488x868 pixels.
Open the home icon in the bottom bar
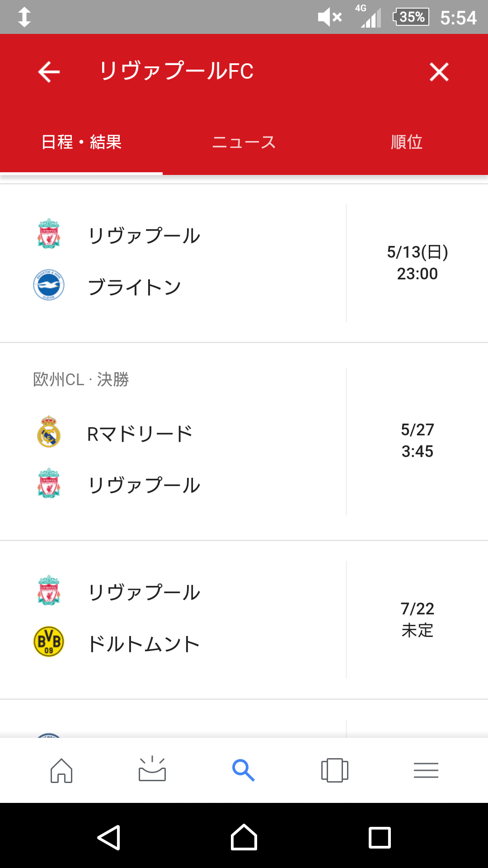(61, 770)
